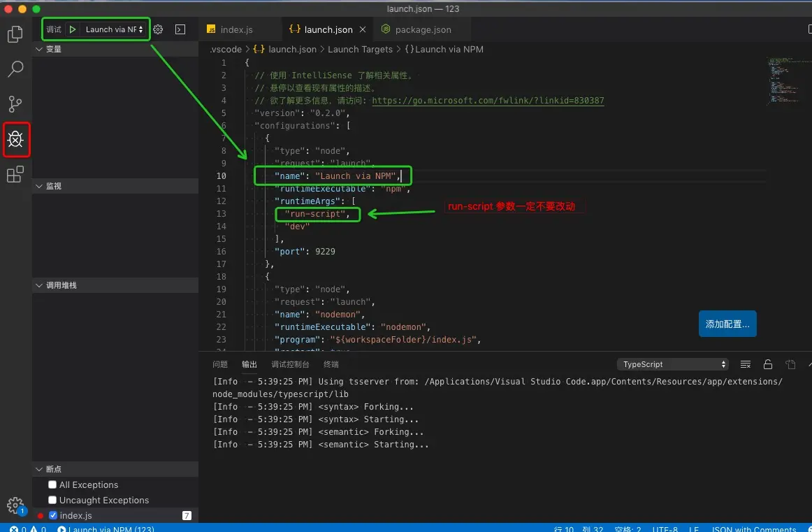This screenshot has width=812, height=532.
Task: Open the go.microsoft.com fwlink URL
Action: 488,101
